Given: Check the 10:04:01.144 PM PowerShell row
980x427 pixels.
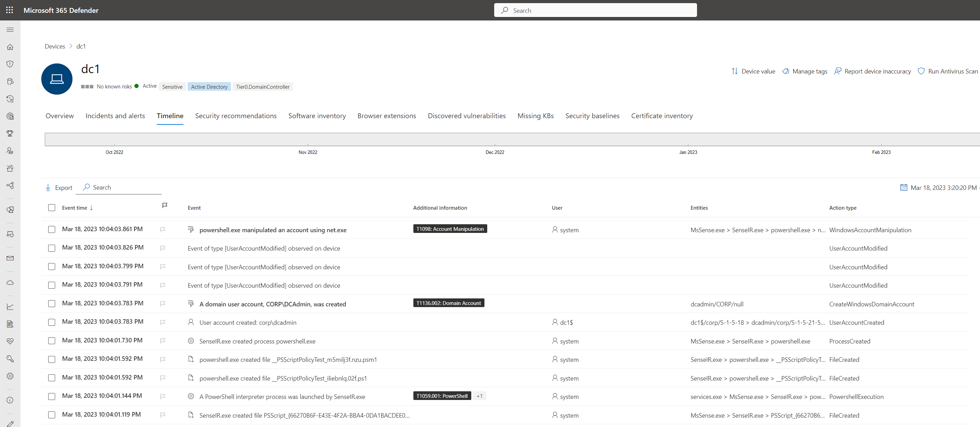Looking at the screenshot, I should (52, 397).
